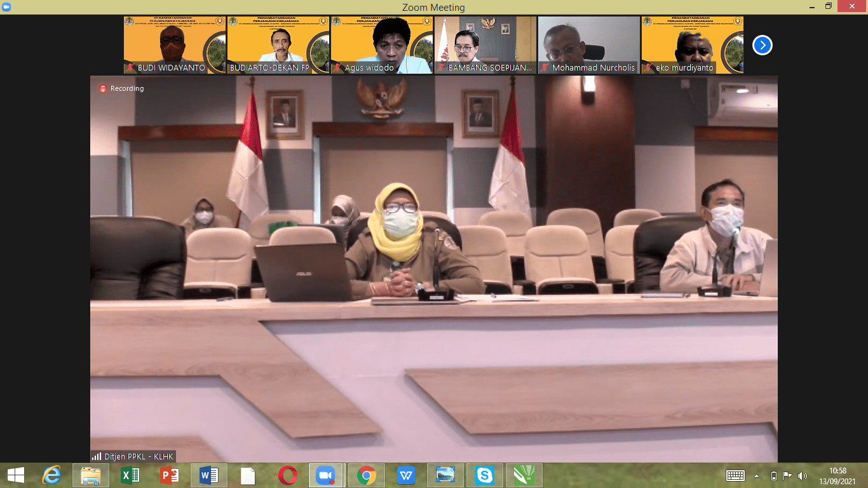Open Skype from the taskbar
868x488 pixels.
pos(484,475)
